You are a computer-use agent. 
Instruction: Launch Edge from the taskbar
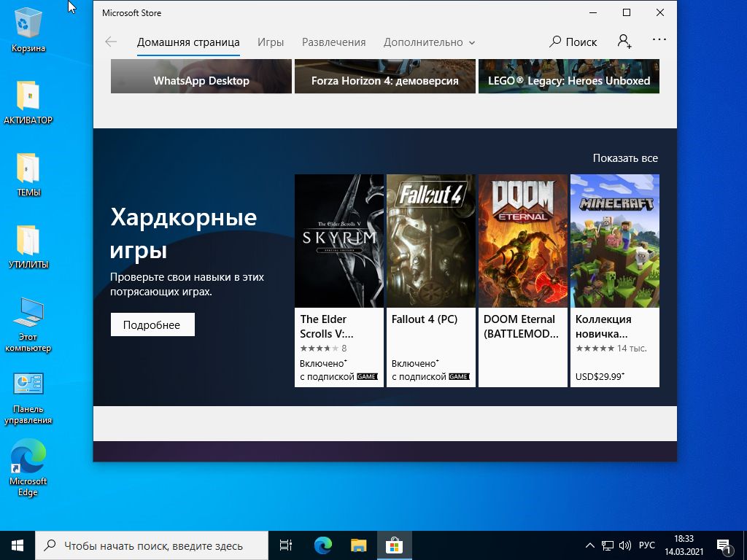click(323, 545)
